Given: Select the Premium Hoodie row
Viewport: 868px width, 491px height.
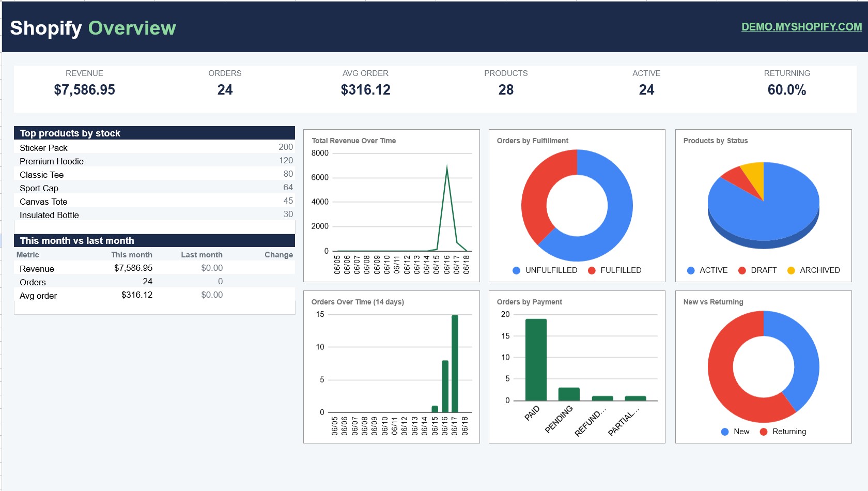Looking at the screenshot, I should pos(154,161).
